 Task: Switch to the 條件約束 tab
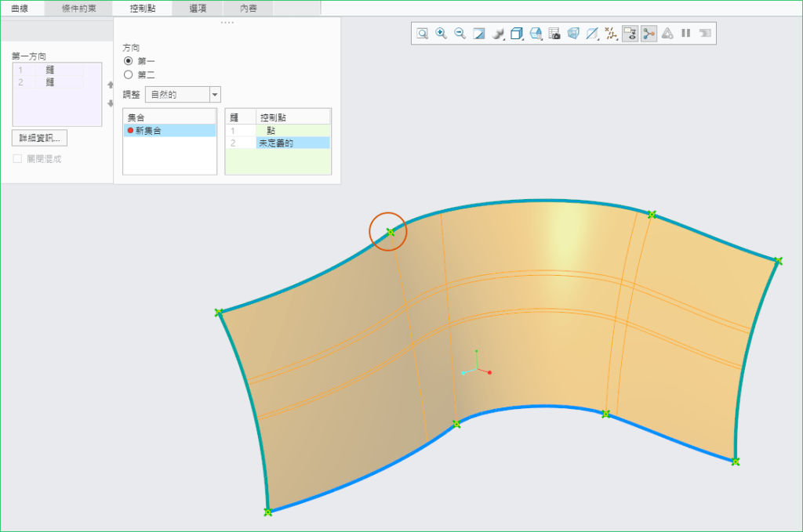point(78,9)
